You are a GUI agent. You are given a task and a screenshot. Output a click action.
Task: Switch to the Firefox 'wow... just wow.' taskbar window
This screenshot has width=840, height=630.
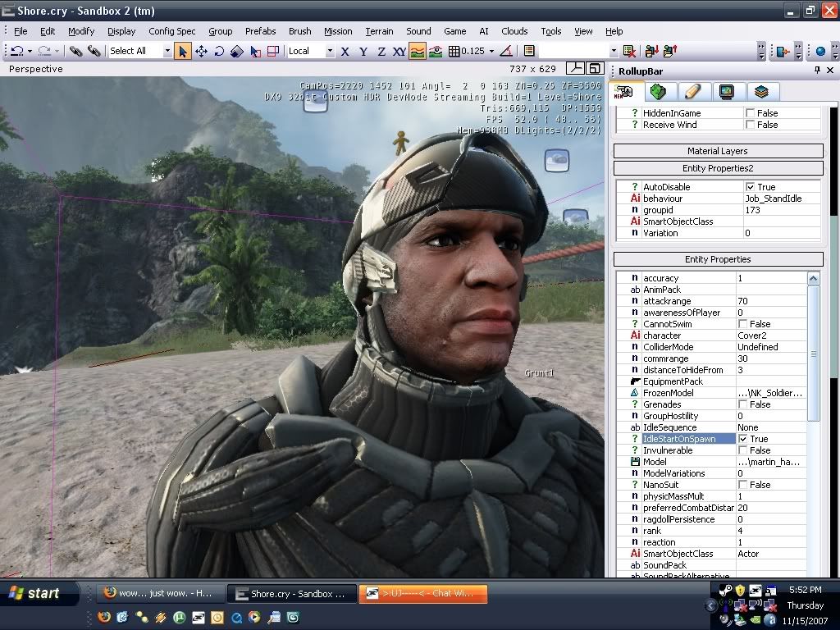tap(159, 594)
